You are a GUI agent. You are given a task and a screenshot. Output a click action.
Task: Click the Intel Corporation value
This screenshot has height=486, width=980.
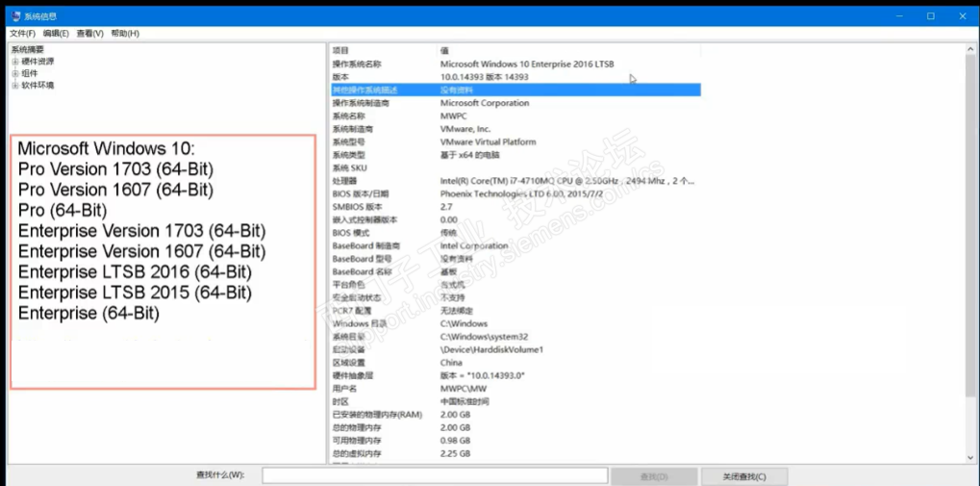point(474,245)
